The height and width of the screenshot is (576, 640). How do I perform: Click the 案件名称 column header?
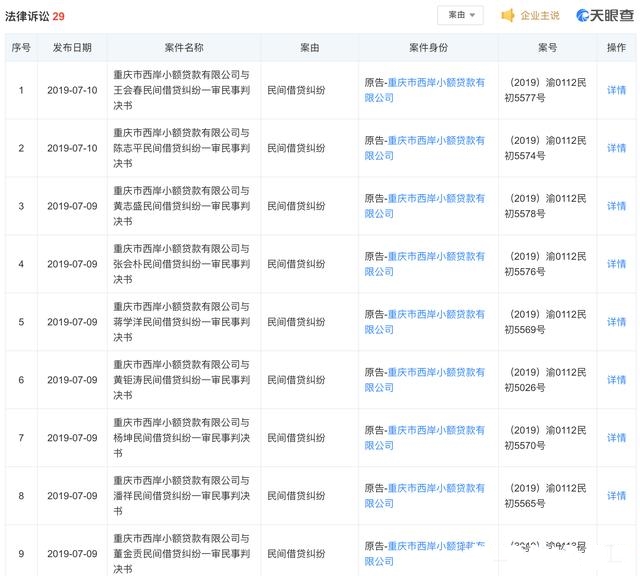tap(184, 48)
